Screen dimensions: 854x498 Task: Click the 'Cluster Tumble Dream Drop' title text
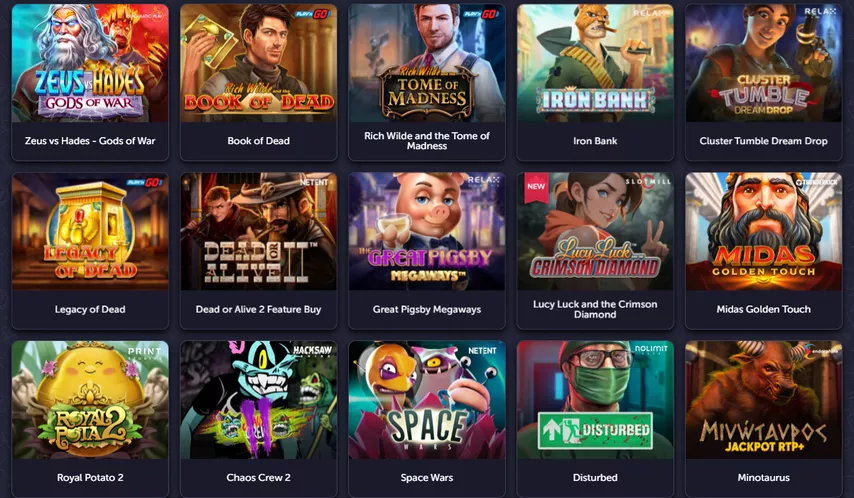click(x=763, y=141)
